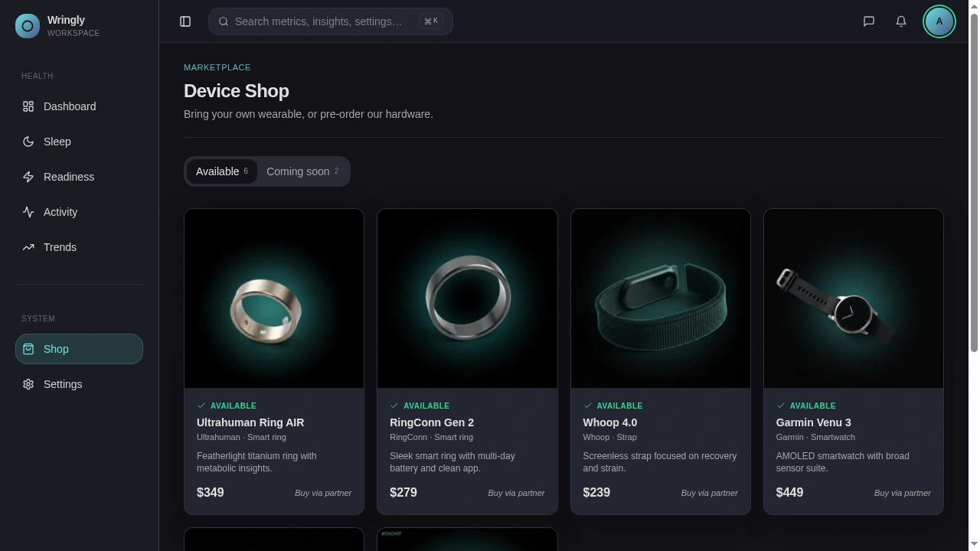This screenshot has width=980, height=551.
Task: Click the Wringly workspace logo
Action: tap(28, 26)
